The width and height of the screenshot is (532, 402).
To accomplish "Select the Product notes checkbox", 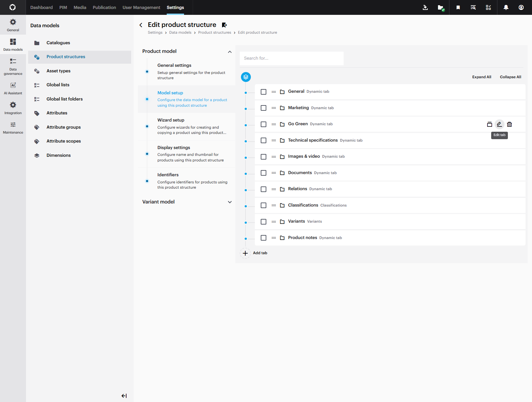I will pyautogui.click(x=264, y=238).
